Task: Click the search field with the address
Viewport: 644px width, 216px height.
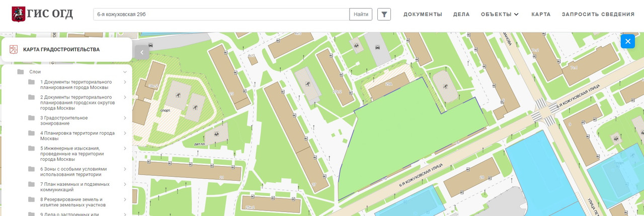Action: tap(221, 14)
